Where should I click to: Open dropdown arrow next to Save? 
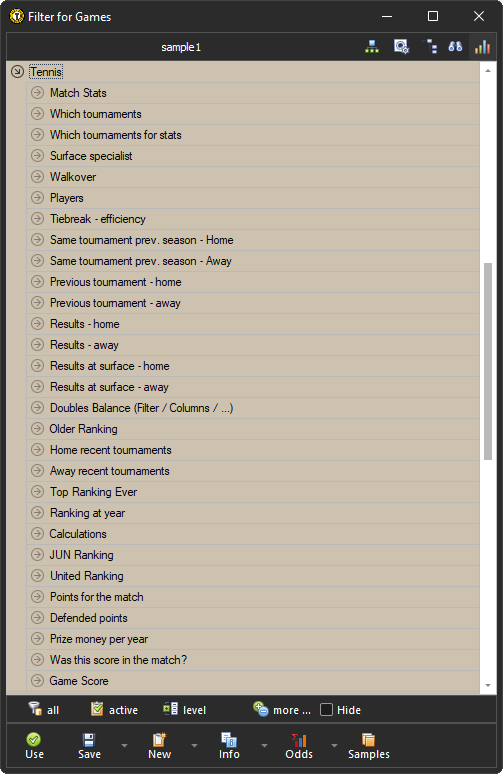[x=124, y=745]
